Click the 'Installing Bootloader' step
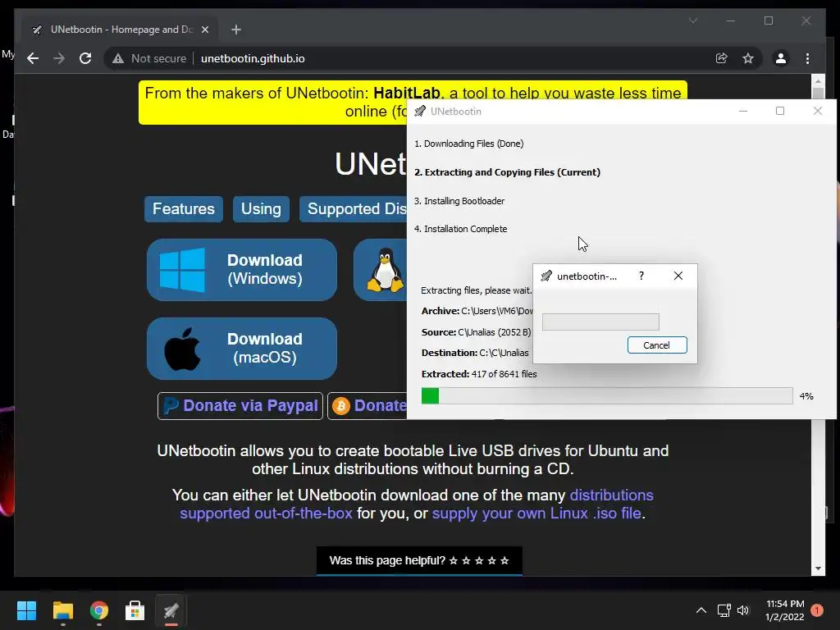The image size is (840, 630). pos(459,201)
